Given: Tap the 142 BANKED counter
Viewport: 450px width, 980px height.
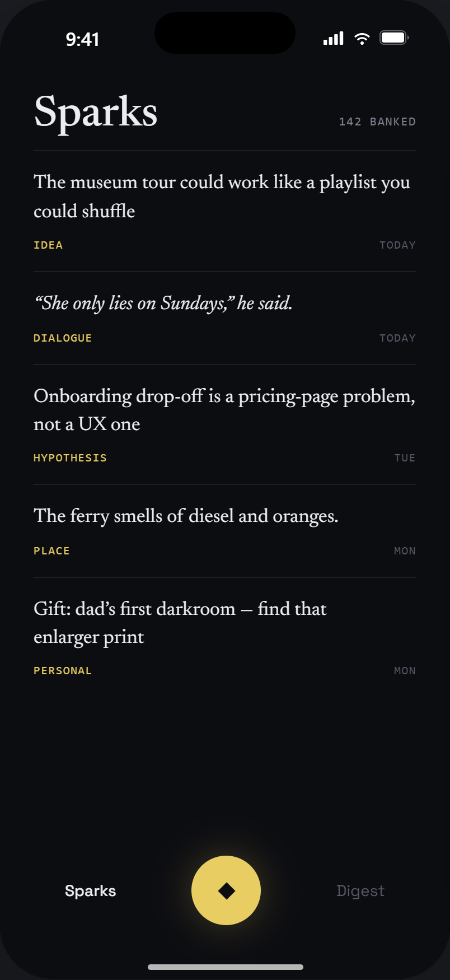Looking at the screenshot, I should [377, 122].
